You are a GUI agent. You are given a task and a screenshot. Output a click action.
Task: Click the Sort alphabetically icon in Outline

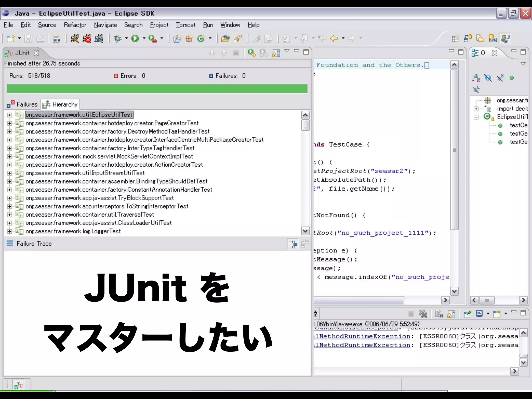click(x=476, y=78)
